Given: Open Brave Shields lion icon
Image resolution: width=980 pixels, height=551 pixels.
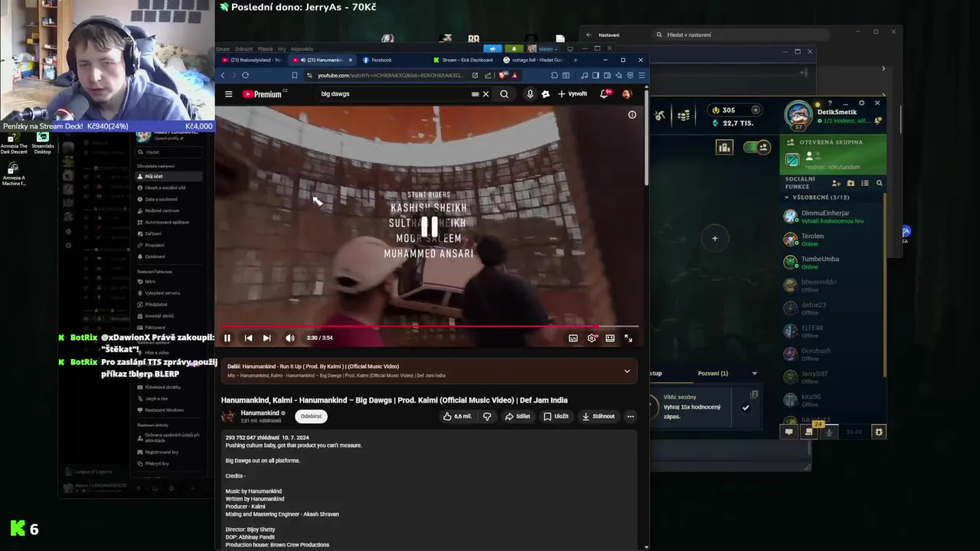Looking at the screenshot, I should 502,75.
